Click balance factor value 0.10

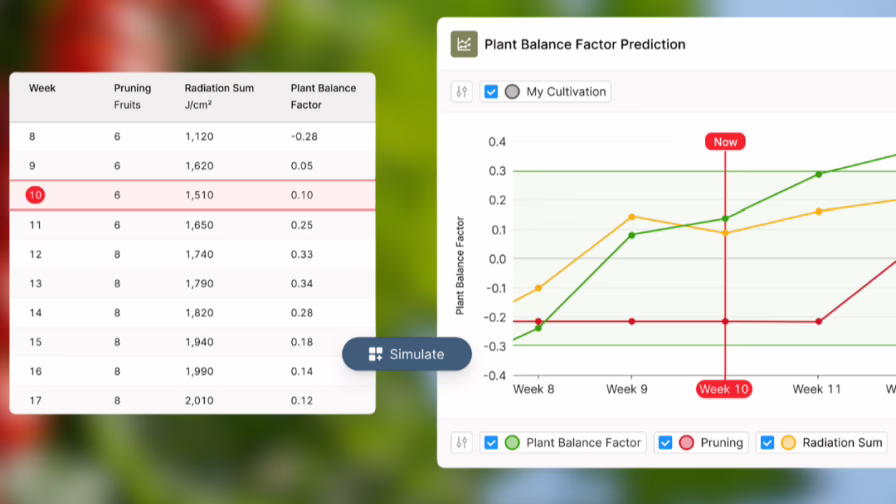point(302,195)
